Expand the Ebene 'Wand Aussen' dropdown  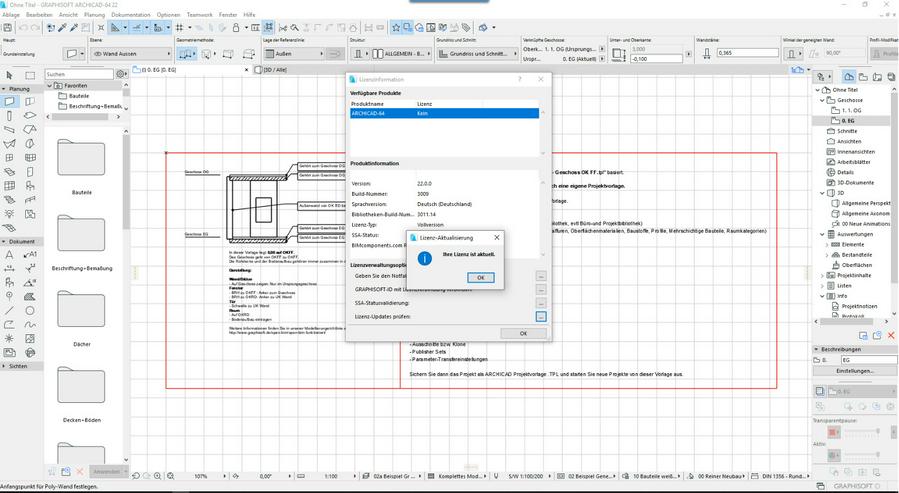[131, 53]
